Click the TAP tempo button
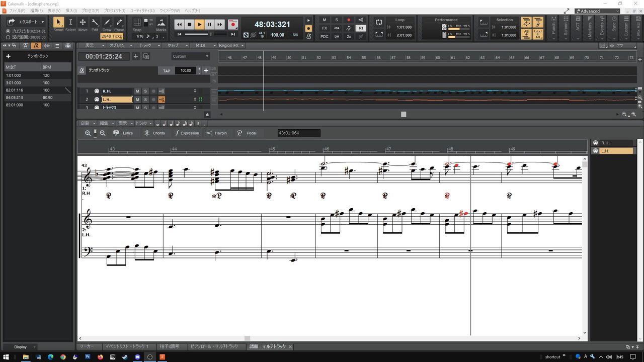Screen dimensions: 644x362 click(x=167, y=71)
